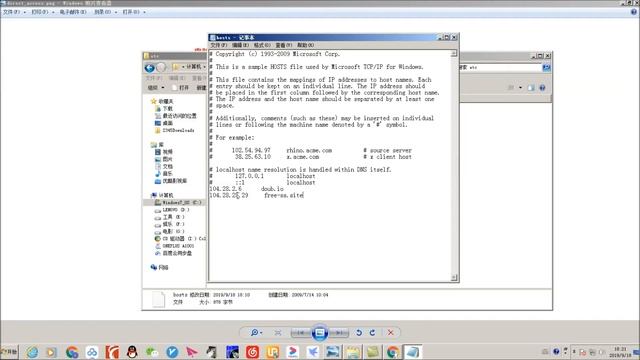The image size is (640, 360).
Task: Open the 打印(P) menu in Photo Viewer
Action: pos(42,12)
